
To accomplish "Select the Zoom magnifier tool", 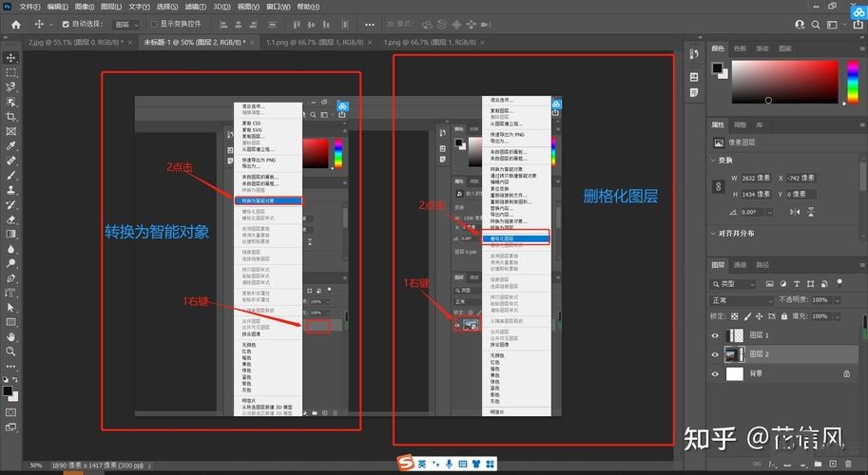I will [10, 351].
